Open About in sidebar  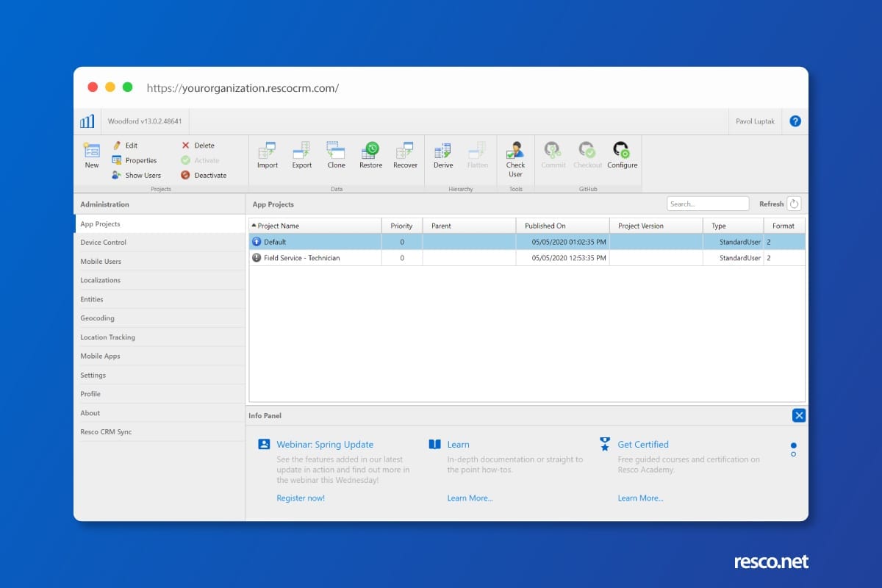[x=159, y=413]
